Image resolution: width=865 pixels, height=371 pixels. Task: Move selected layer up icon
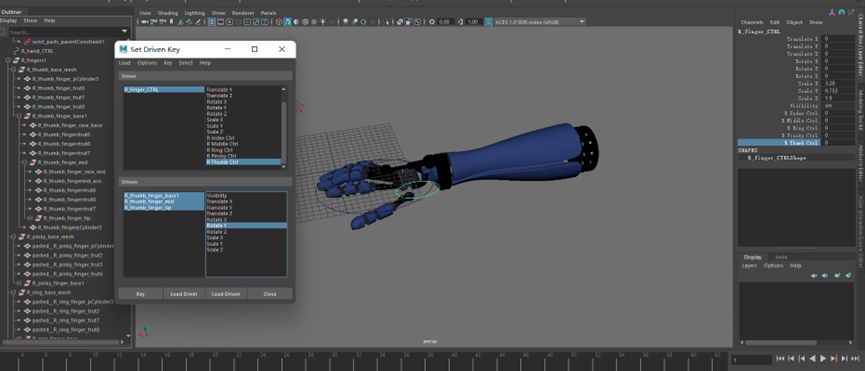pyautogui.click(x=814, y=276)
